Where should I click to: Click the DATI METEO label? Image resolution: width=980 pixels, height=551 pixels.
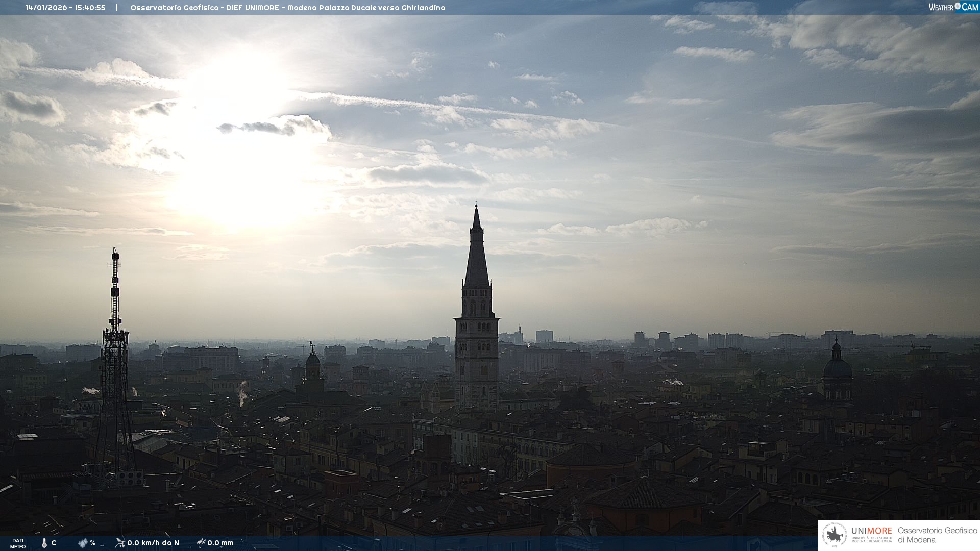click(18, 543)
